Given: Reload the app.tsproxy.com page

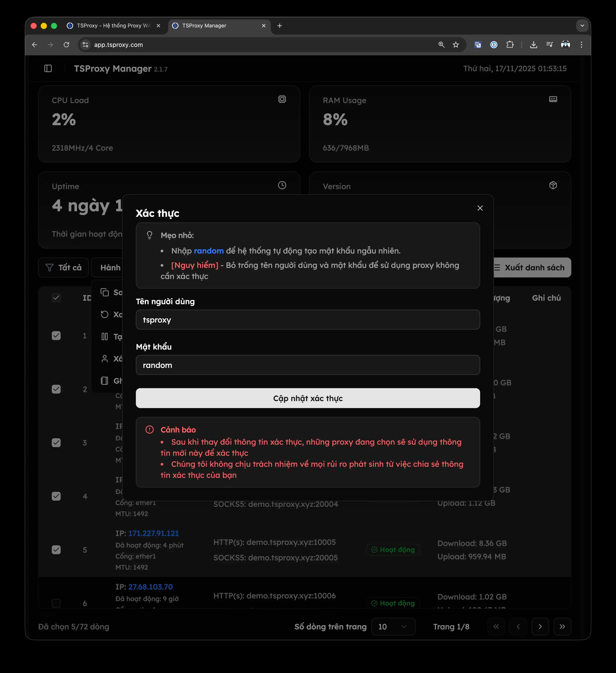Looking at the screenshot, I should point(66,45).
